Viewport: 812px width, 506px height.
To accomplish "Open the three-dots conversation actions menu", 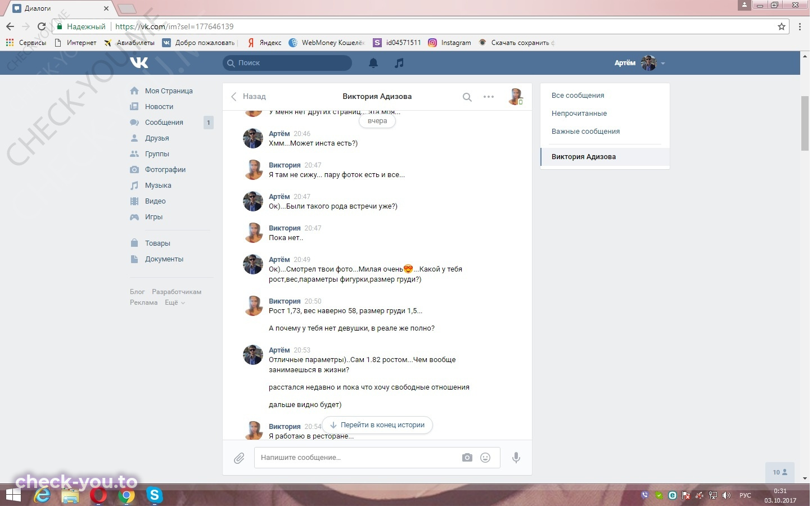I will click(489, 97).
